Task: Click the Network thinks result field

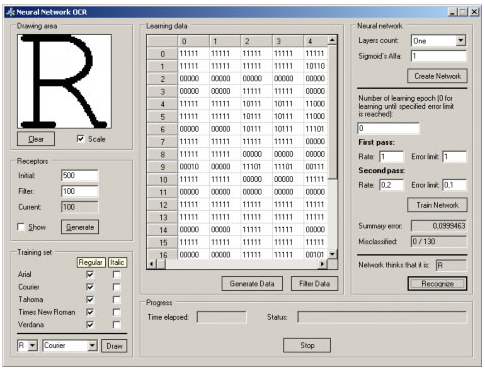Action: (451, 265)
